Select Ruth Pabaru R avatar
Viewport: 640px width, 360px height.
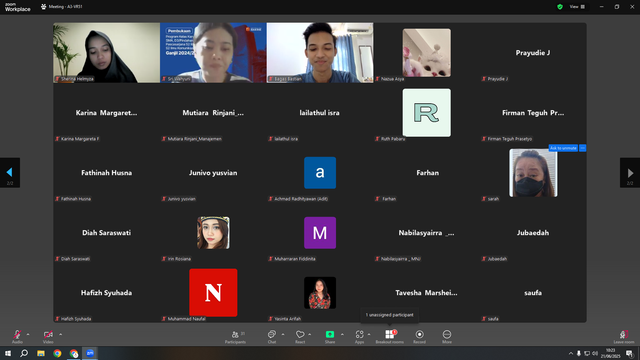tap(427, 113)
